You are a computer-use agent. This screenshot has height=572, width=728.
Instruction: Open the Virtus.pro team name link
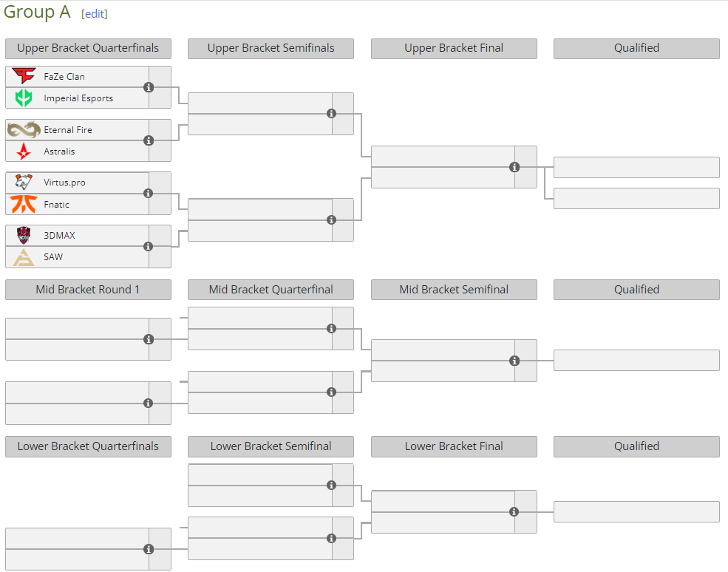[x=64, y=182]
